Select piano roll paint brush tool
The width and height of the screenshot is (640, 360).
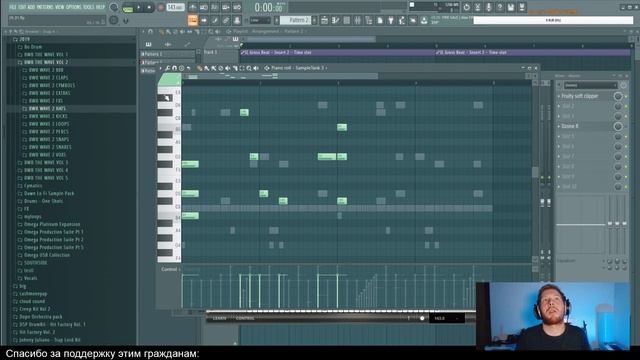click(207, 68)
